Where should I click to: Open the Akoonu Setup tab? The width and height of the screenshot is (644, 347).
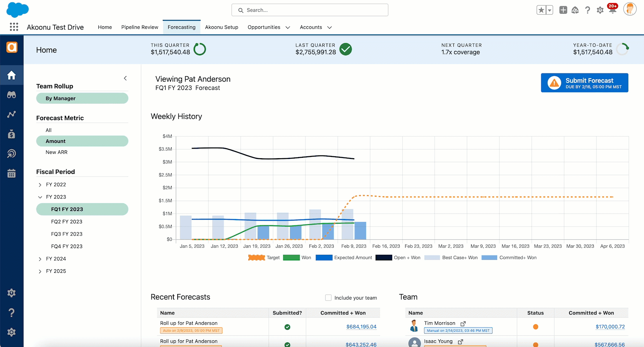click(x=222, y=27)
